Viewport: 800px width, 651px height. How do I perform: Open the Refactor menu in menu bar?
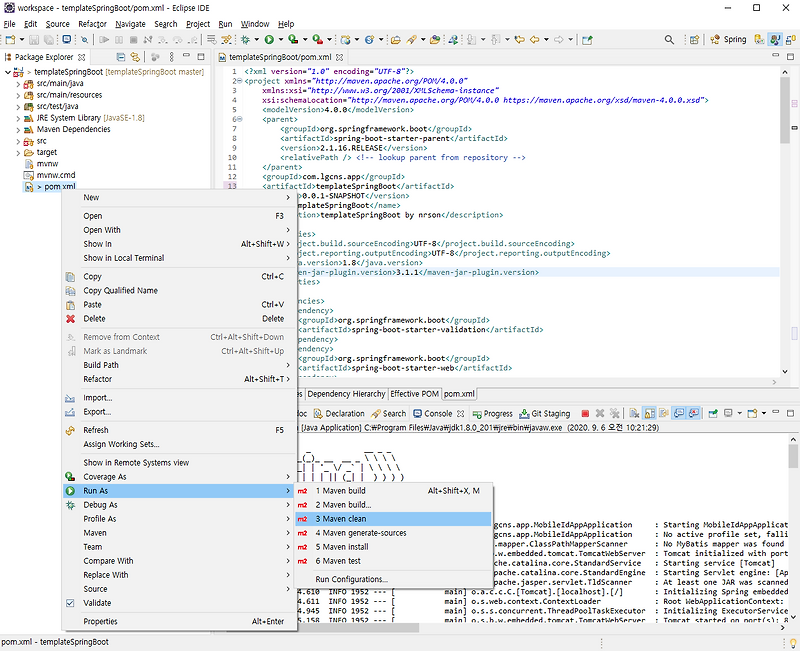[x=92, y=24]
